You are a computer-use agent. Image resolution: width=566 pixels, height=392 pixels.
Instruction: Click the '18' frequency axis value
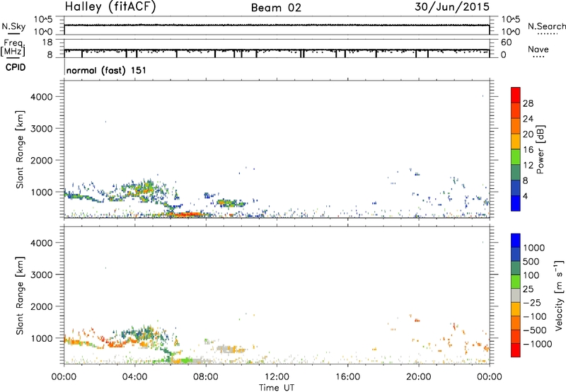pyautogui.click(x=47, y=42)
